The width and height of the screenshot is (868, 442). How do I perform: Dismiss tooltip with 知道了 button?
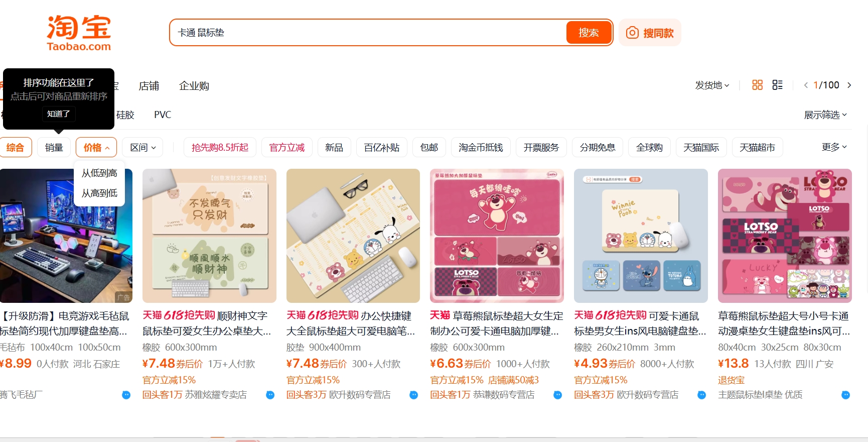[x=59, y=114]
